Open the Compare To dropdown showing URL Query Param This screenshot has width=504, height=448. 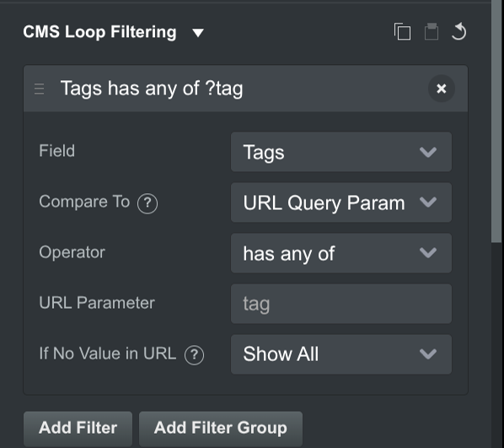[x=341, y=202]
